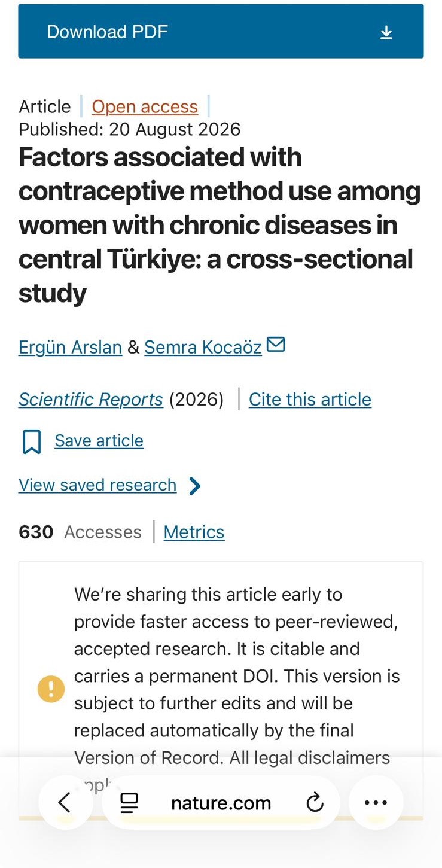Screen dimensions: 442x868
Task: Open the Metrics link
Action: tap(194, 532)
